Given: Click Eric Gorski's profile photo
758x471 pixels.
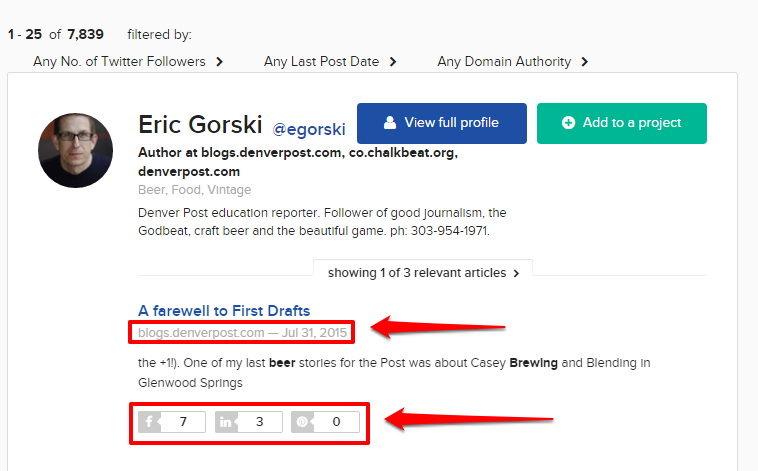Looking at the screenshot, I should [x=75, y=150].
